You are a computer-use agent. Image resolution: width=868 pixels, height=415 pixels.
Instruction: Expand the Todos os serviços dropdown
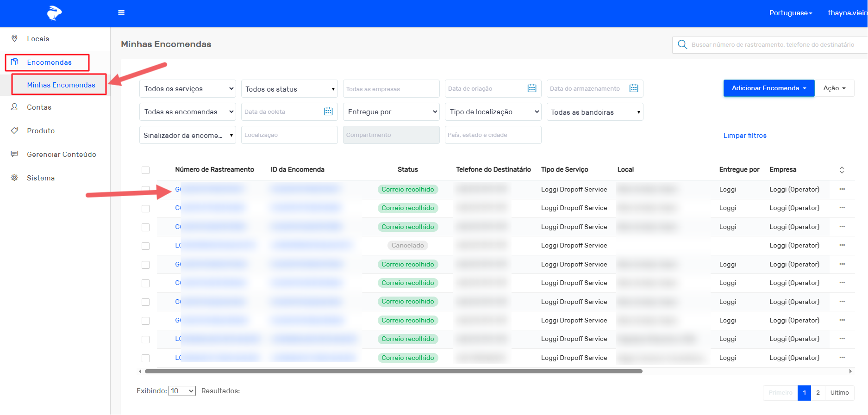[187, 89]
